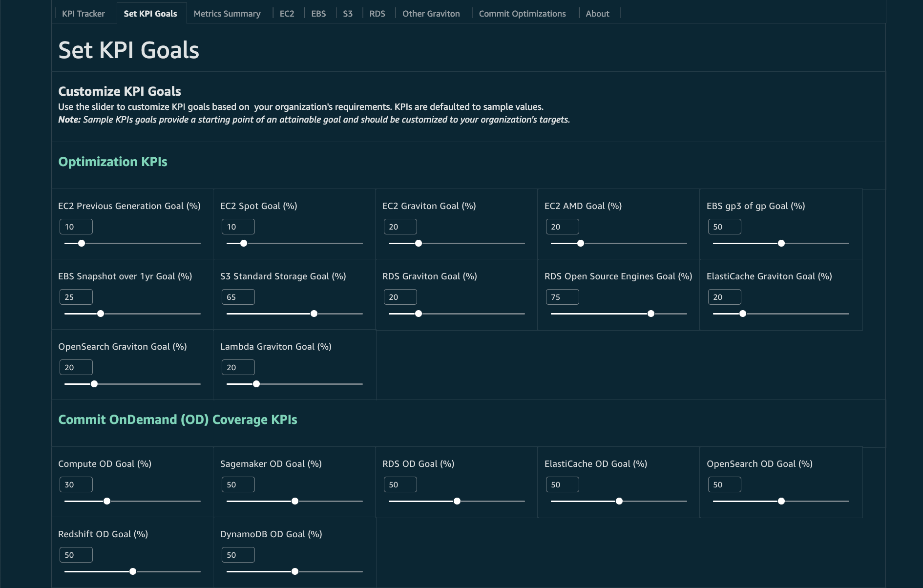This screenshot has height=588, width=923.
Task: Click Commit OnDemand (OD) Coverage KPIs heading
Action: click(178, 420)
